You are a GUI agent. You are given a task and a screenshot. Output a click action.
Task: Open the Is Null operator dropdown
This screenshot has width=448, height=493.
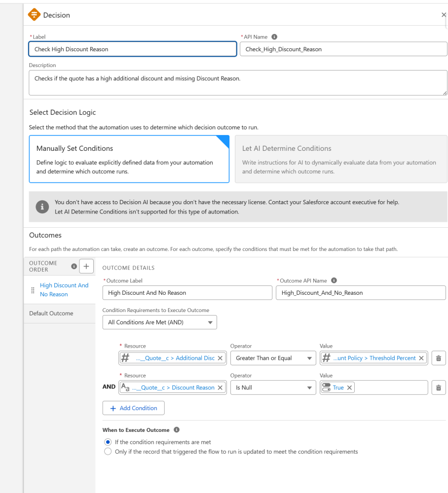point(273,387)
